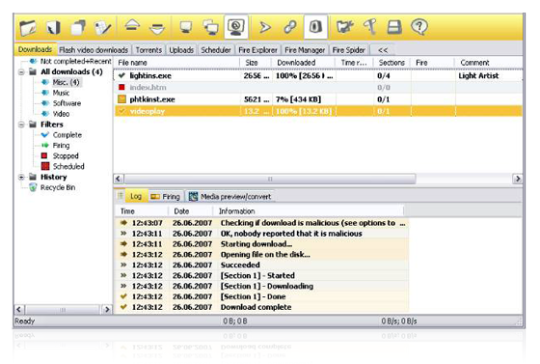This screenshot has width=540, height=364.
Task: Click the move up eject-style arrow icon
Action: (x=132, y=25)
